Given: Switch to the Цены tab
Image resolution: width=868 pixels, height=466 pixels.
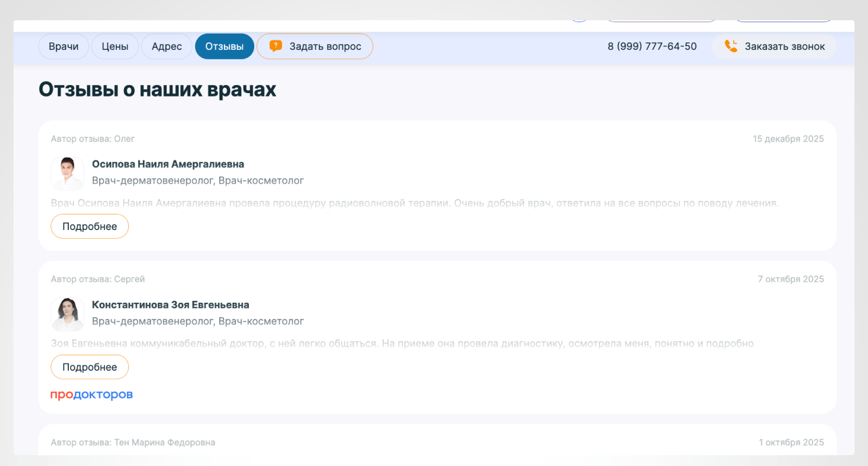Looking at the screenshot, I should click(115, 47).
